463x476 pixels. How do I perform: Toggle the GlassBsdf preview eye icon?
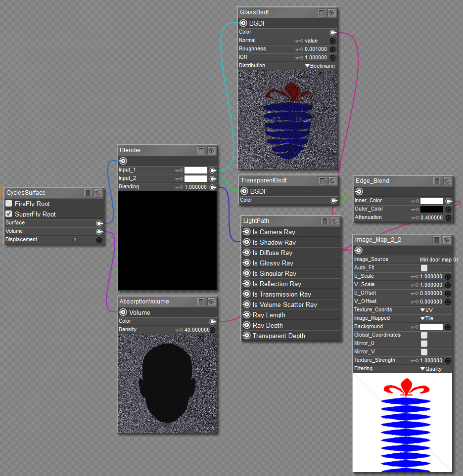tap(332, 12)
